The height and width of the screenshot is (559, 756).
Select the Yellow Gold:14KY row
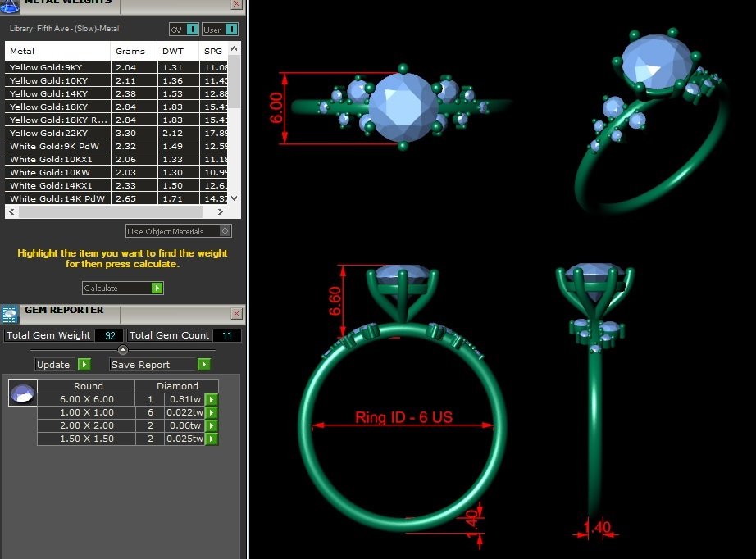pos(57,93)
